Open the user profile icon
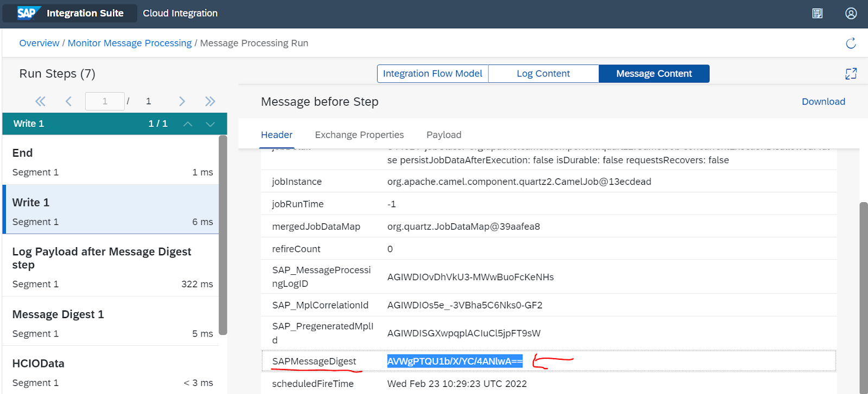The width and height of the screenshot is (868, 394). point(851,14)
